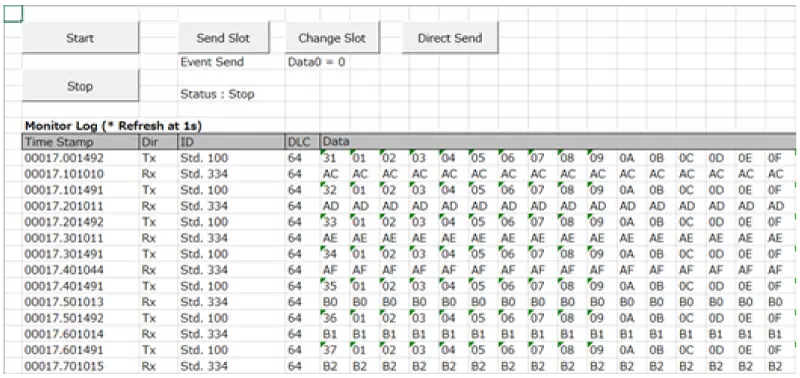Select timestamp cell 00017.701015
The image size is (800, 378).
point(81,366)
